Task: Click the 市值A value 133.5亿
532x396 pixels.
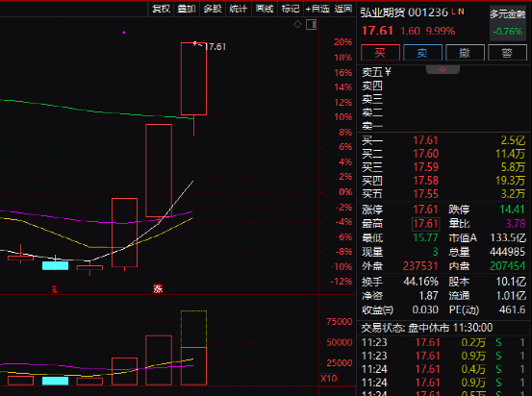Action: 508,237
